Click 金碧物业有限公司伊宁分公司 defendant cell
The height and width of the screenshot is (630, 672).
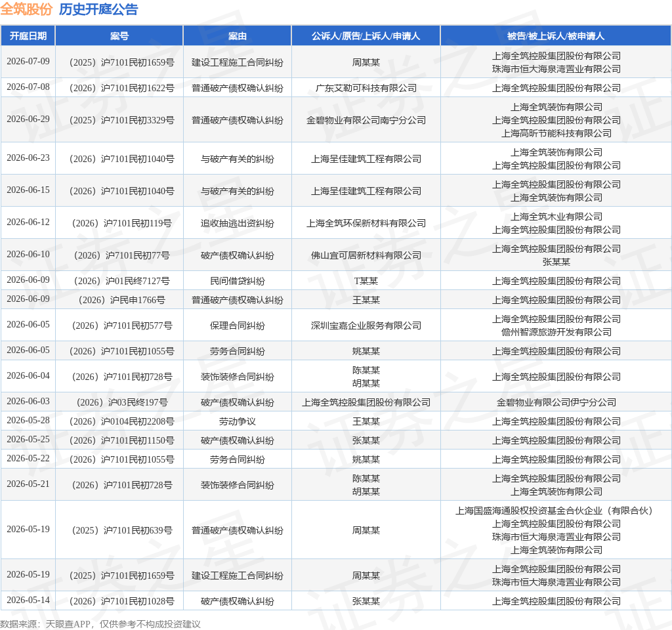tap(556, 402)
